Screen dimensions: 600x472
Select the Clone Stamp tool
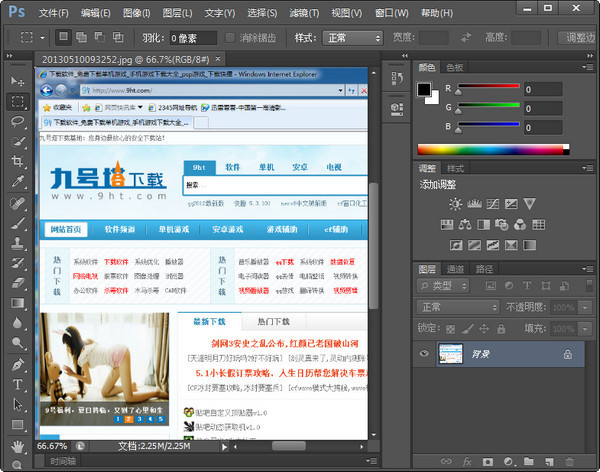pyautogui.click(x=17, y=243)
